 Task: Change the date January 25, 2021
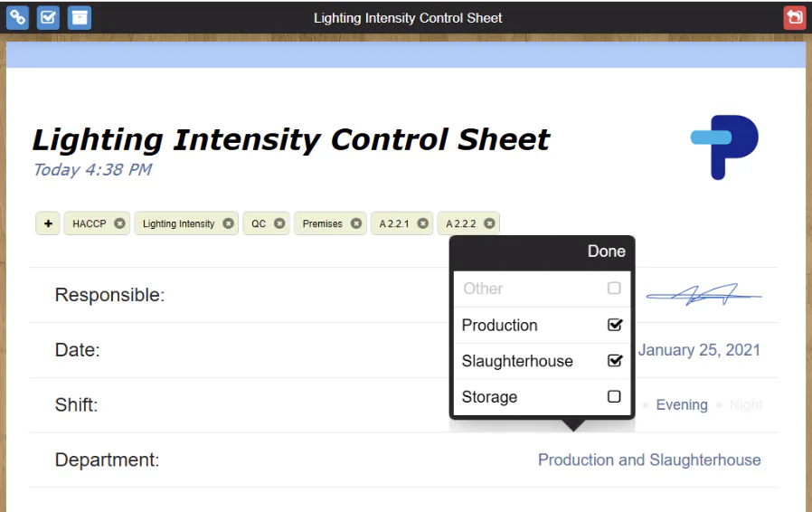[x=699, y=350]
